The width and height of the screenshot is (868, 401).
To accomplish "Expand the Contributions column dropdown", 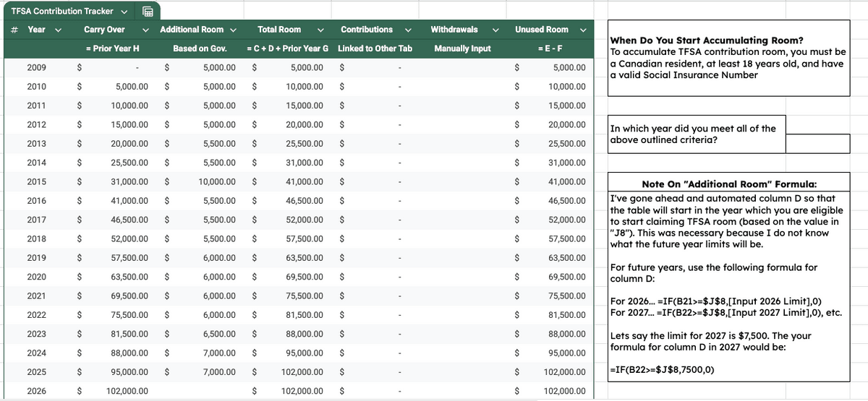I will [408, 30].
